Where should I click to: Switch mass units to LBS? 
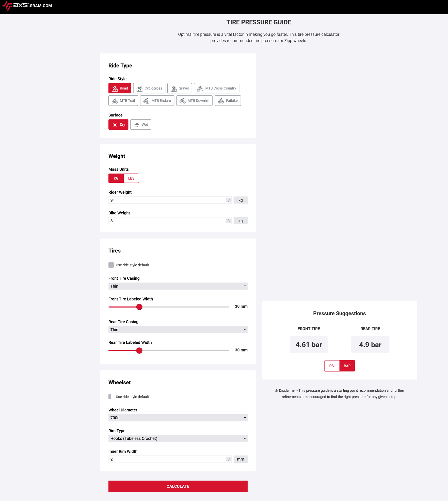(x=131, y=178)
